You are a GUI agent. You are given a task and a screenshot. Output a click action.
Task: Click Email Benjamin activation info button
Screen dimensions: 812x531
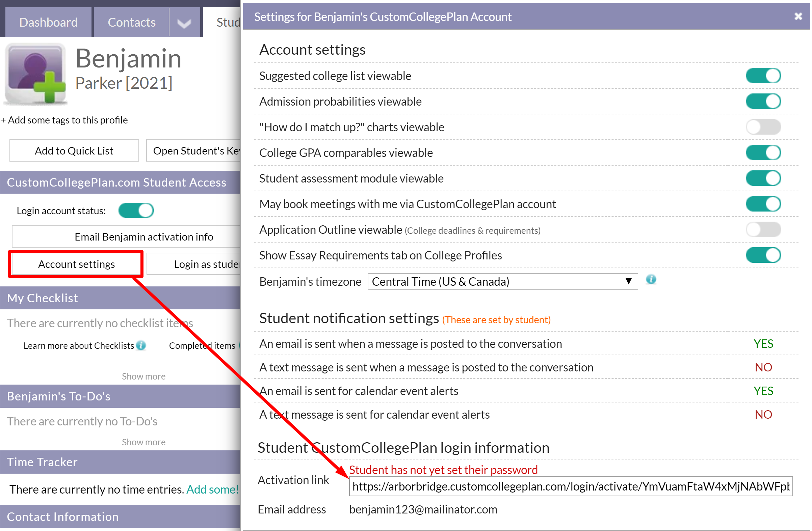[x=126, y=236]
